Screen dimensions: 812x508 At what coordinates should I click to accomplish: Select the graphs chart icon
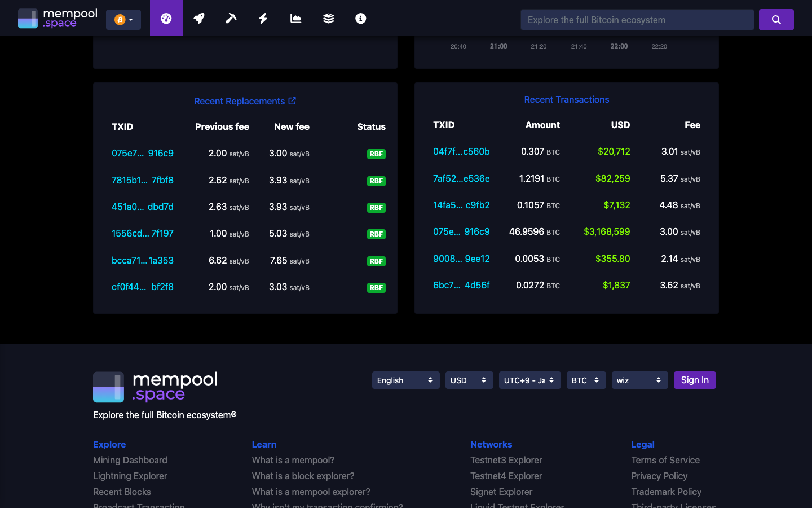tap(295, 17)
